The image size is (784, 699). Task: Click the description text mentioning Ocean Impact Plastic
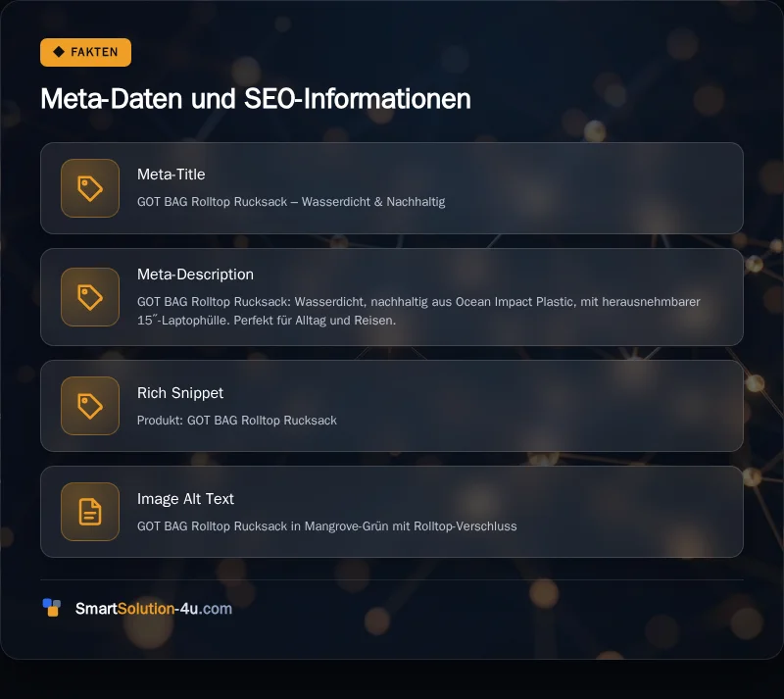(x=418, y=311)
